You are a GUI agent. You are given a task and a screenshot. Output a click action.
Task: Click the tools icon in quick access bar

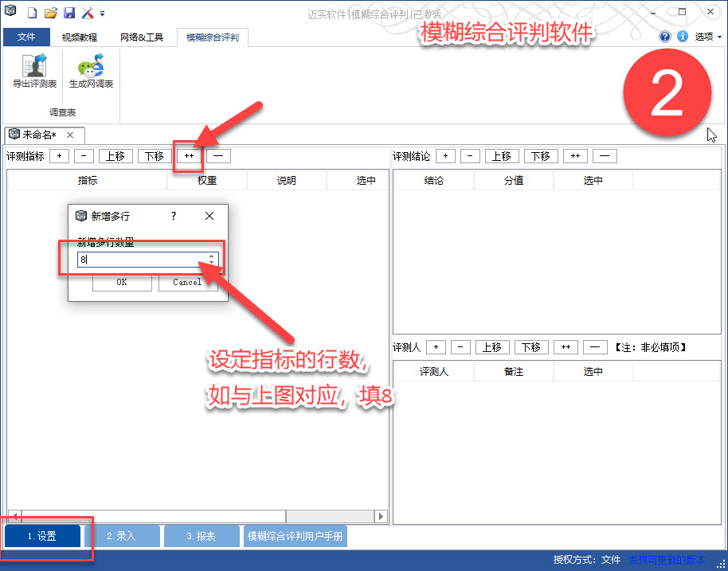(88, 13)
